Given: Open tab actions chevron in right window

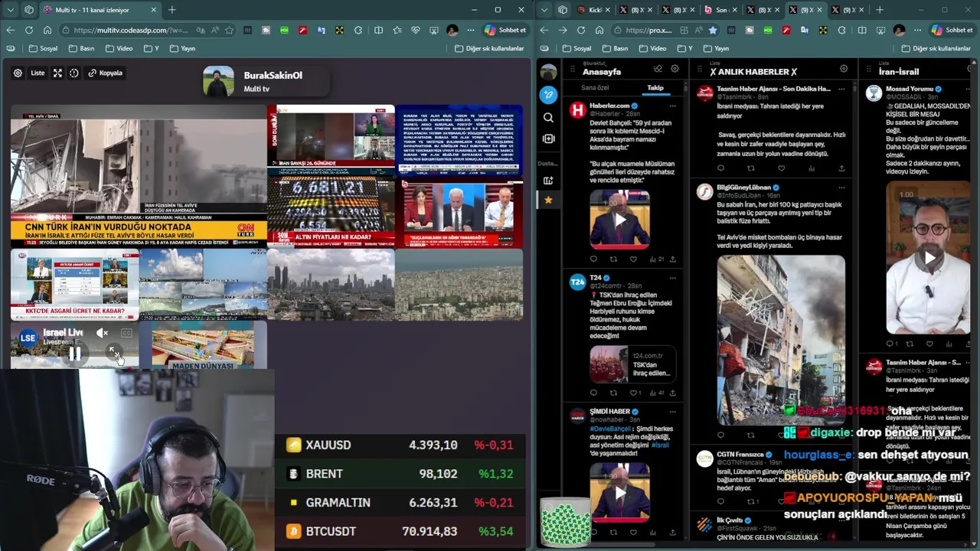Looking at the screenshot, I should 544,10.
